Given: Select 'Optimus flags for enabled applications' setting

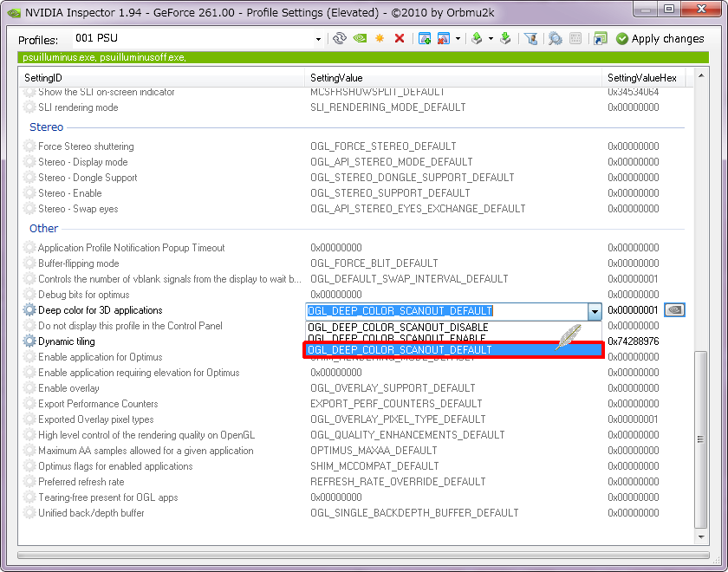Looking at the screenshot, I should [115, 466].
